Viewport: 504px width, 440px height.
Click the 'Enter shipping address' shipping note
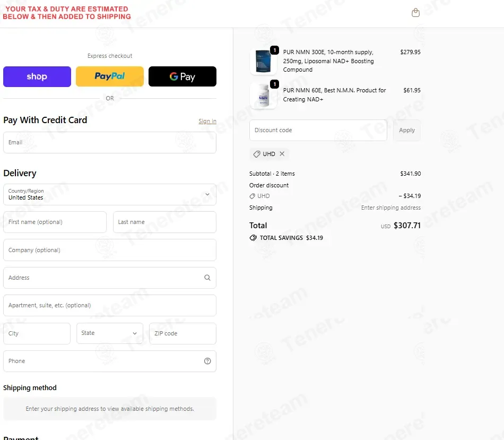pyautogui.click(x=390, y=208)
